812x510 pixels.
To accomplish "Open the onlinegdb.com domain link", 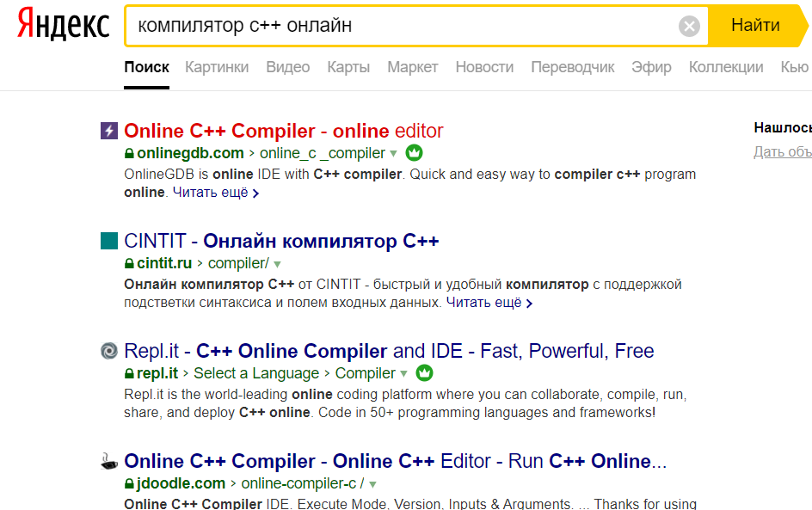I will [190, 153].
